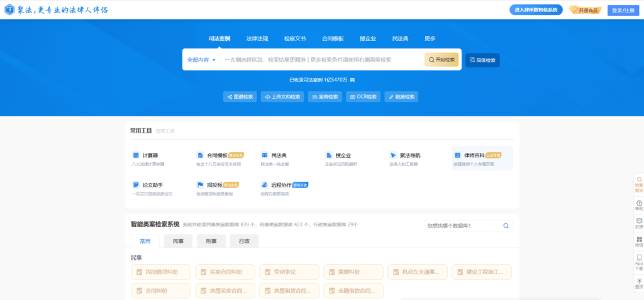Click the 建设工程施工 database icon
The width and height of the screenshot is (644, 300).
460,272
